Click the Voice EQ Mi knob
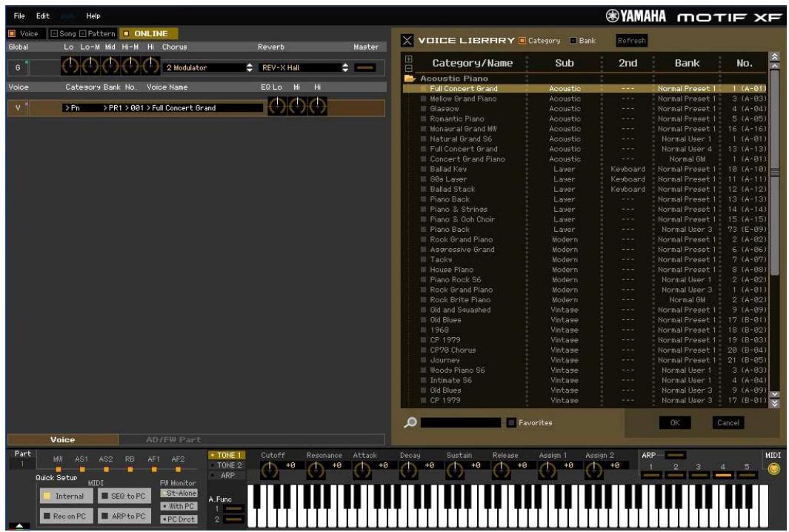789x532 pixels. pyautogui.click(x=297, y=106)
